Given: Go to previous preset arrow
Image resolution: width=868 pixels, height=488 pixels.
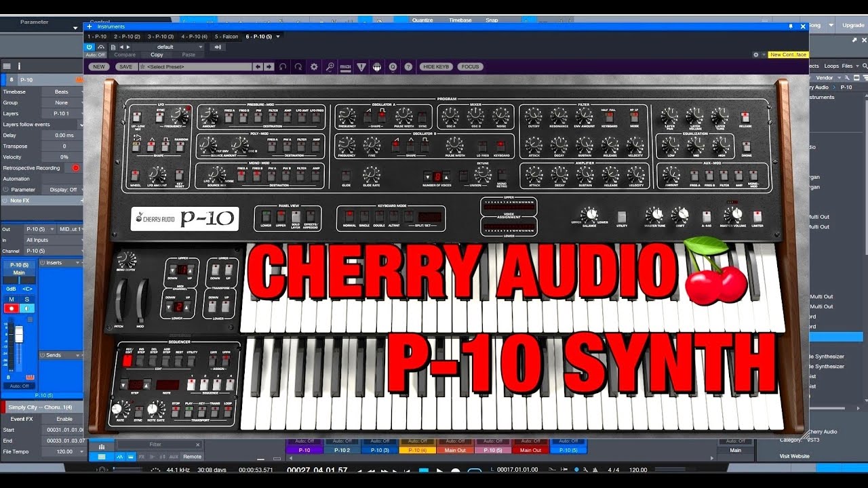Looking at the screenshot, I should point(258,66).
